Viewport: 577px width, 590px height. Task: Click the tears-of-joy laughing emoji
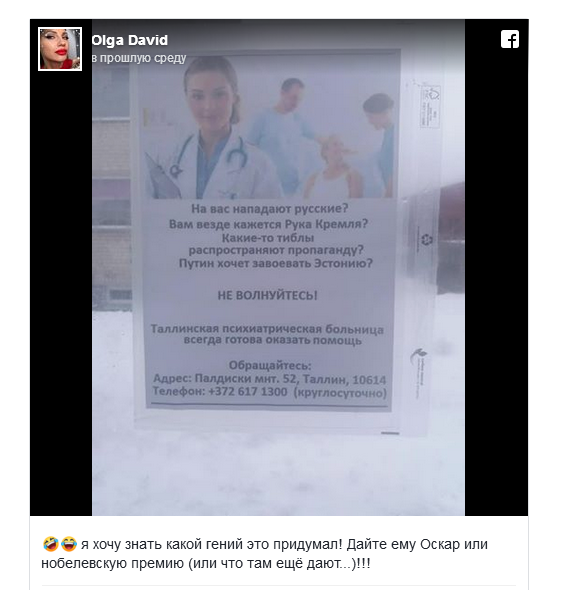click(69, 544)
